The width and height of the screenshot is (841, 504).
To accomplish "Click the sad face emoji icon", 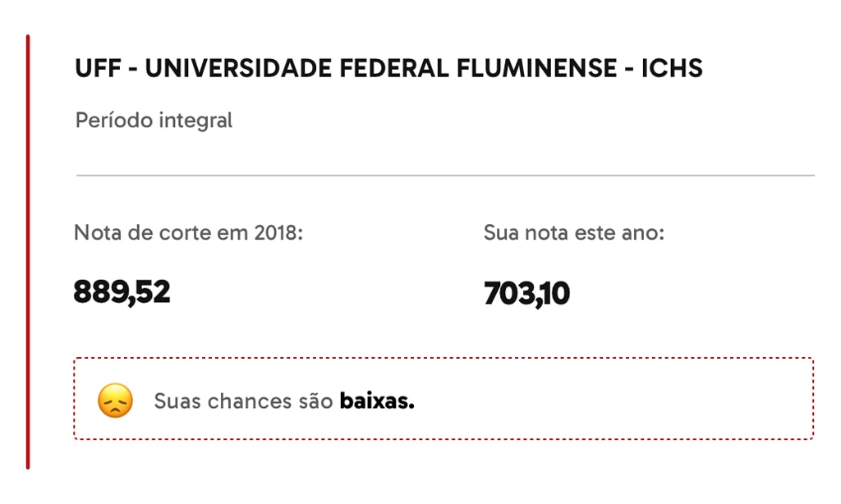I will tap(115, 401).
